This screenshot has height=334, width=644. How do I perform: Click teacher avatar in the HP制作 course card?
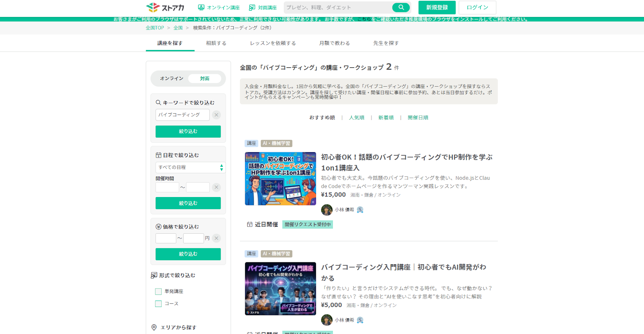(327, 210)
